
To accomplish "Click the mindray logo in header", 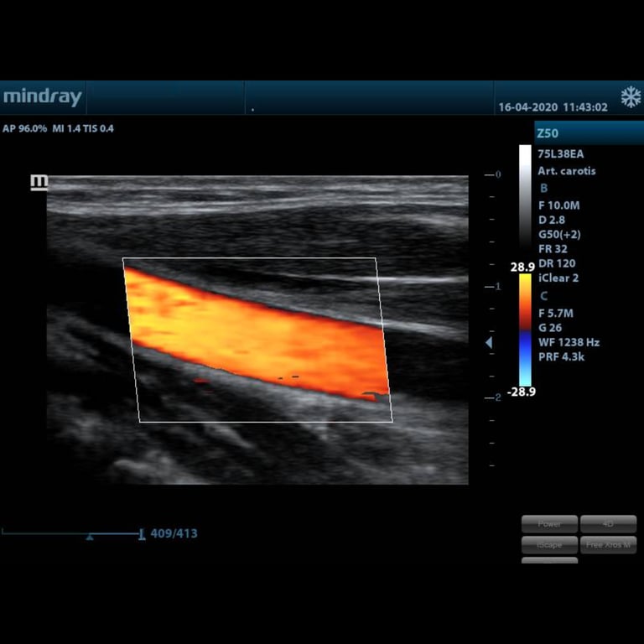I will point(42,97).
